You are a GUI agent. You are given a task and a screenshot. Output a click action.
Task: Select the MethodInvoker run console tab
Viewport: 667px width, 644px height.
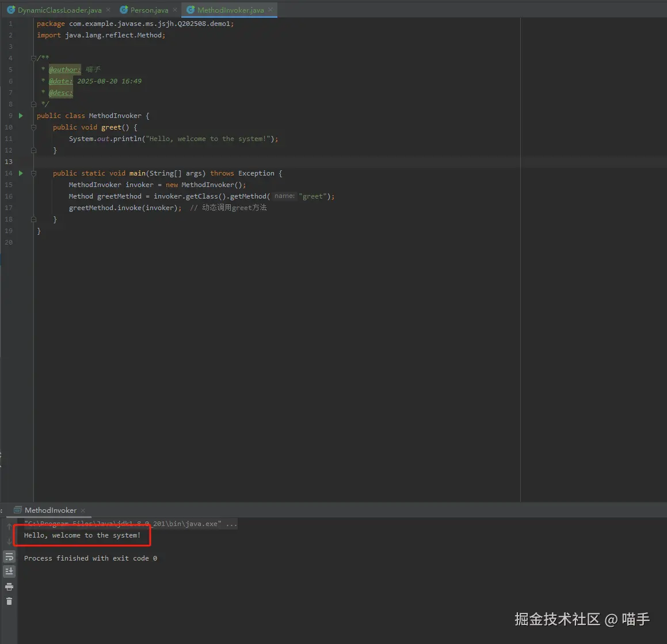point(50,510)
